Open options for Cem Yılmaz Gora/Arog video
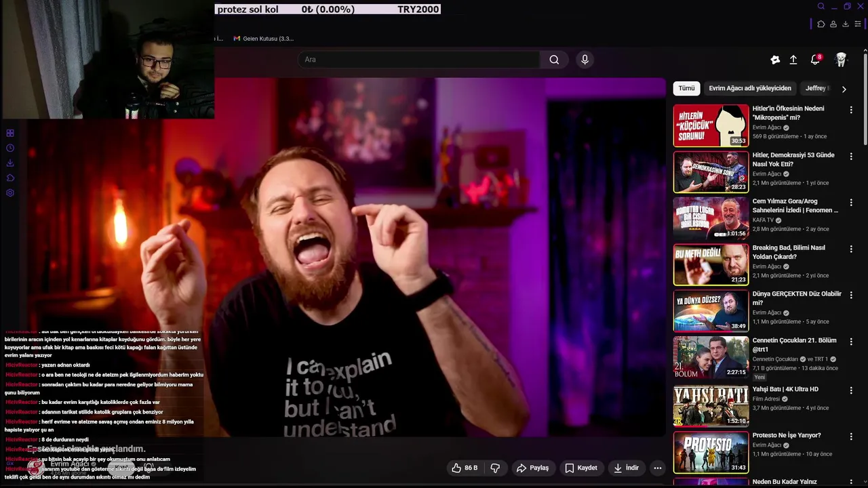The width and height of the screenshot is (868, 488). tap(851, 203)
